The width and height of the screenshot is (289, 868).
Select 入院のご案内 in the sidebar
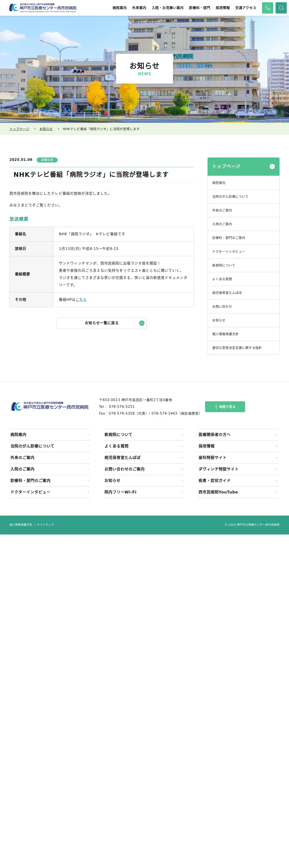click(x=243, y=224)
